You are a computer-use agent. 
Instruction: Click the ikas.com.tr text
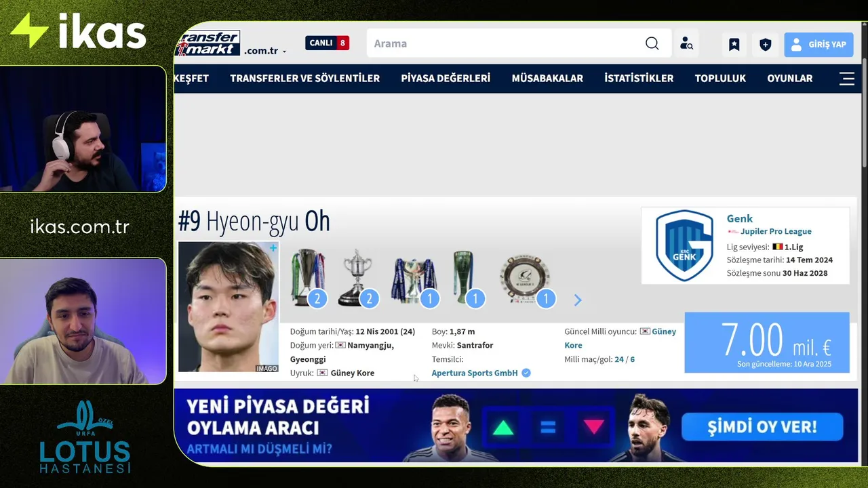coord(79,226)
